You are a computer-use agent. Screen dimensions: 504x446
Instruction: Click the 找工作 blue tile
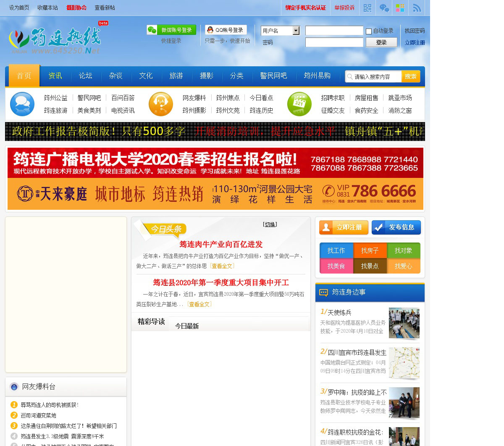(336, 250)
